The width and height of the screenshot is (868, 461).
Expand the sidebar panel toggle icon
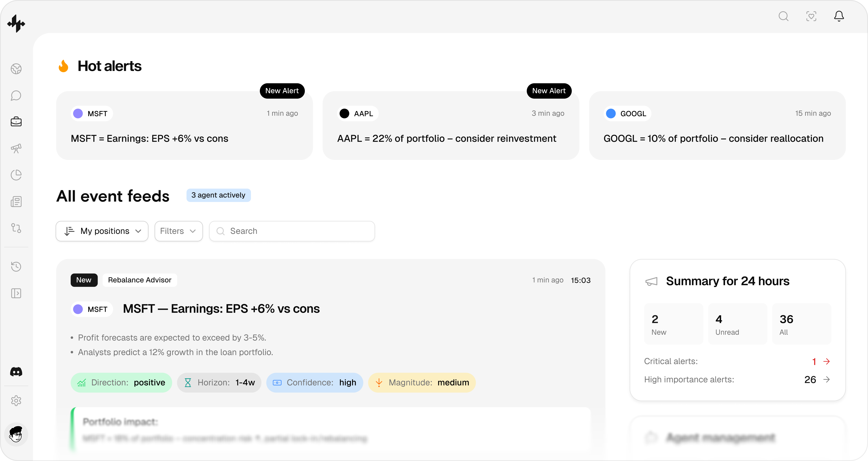(x=16, y=293)
